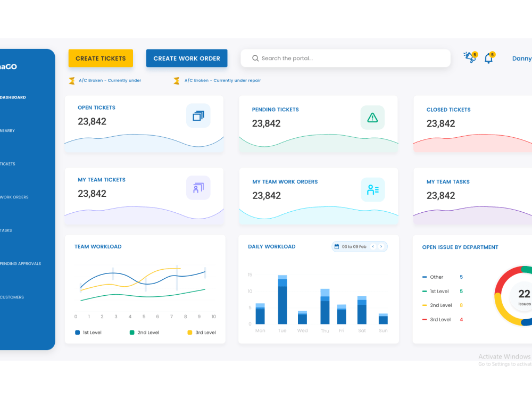Open the truncated 'A/C Broken - Currently under' notice
The height and width of the screenshot is (399, 532).
110,80
